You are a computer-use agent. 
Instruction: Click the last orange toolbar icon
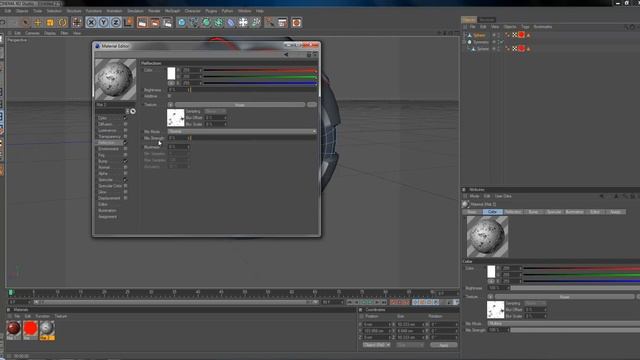(297, 22)
